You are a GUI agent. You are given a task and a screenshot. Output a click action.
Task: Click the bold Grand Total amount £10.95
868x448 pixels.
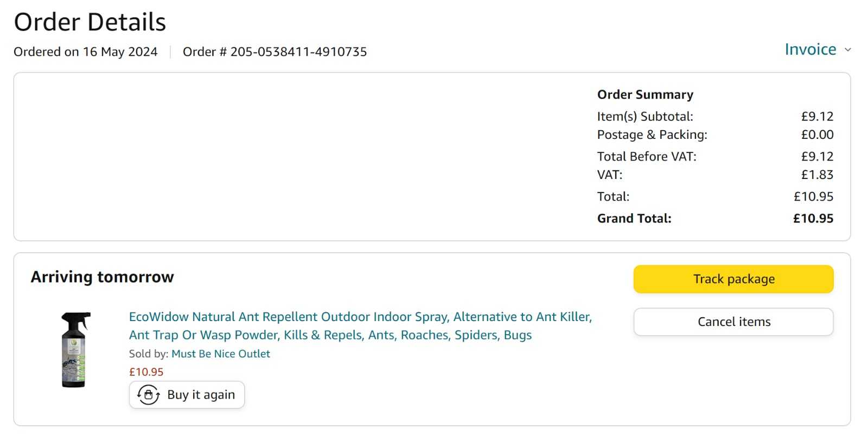pyautogui.click(x=813, y=218)
